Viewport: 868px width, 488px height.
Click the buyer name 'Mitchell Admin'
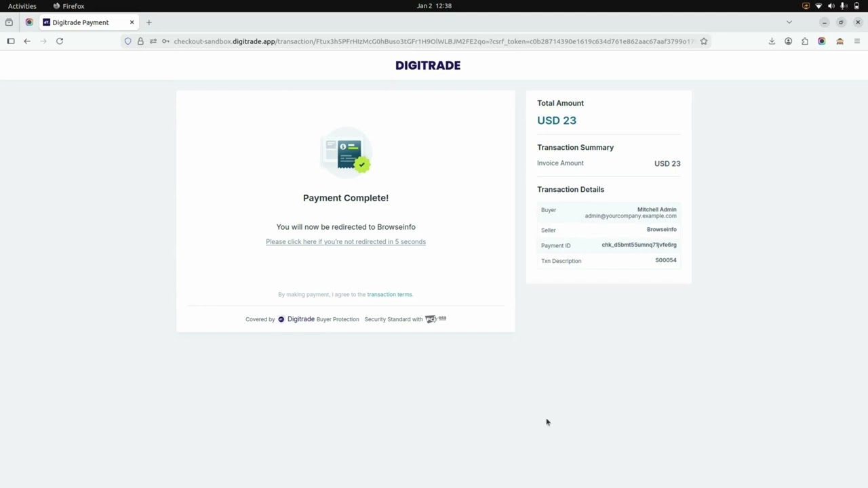pos(656,209)
